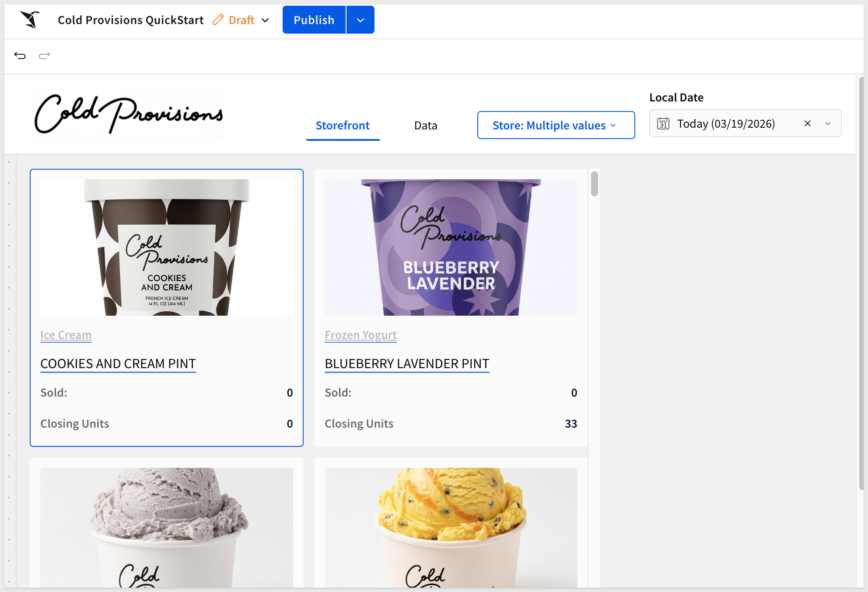The height and width of the screenshot is (592, 868).
Task: Open COOKIES AND CREAM PINT link
Action: click(118, 364)
